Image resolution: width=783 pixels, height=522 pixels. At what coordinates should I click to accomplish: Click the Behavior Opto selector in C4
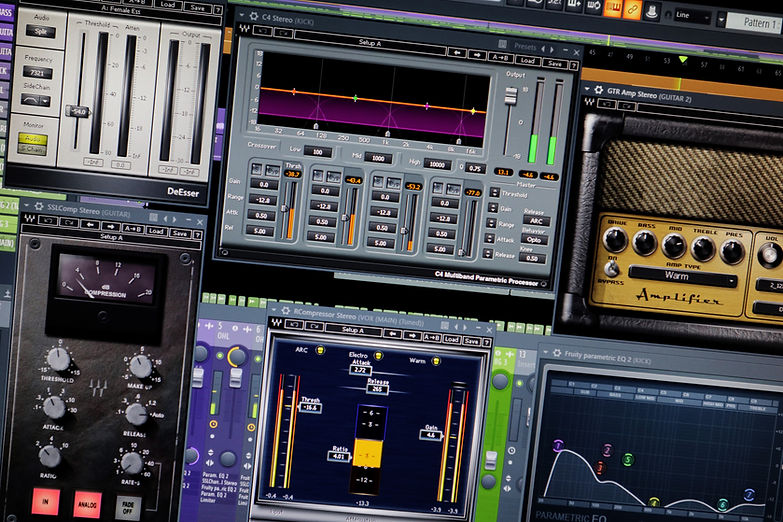[534, 239]
